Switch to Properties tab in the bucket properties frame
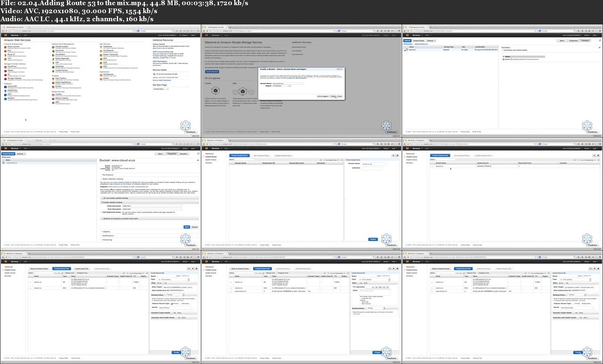 pyautogui.click(x=172, y=154)
